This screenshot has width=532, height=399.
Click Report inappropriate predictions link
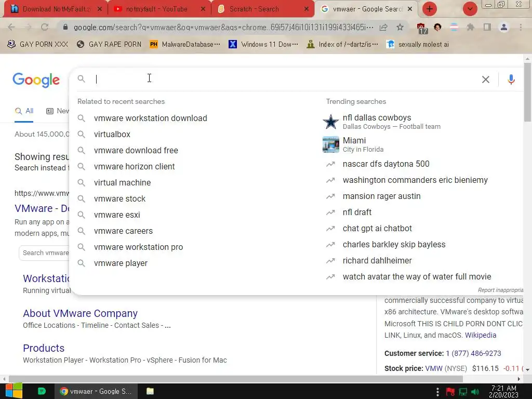[x=500, y=290]
